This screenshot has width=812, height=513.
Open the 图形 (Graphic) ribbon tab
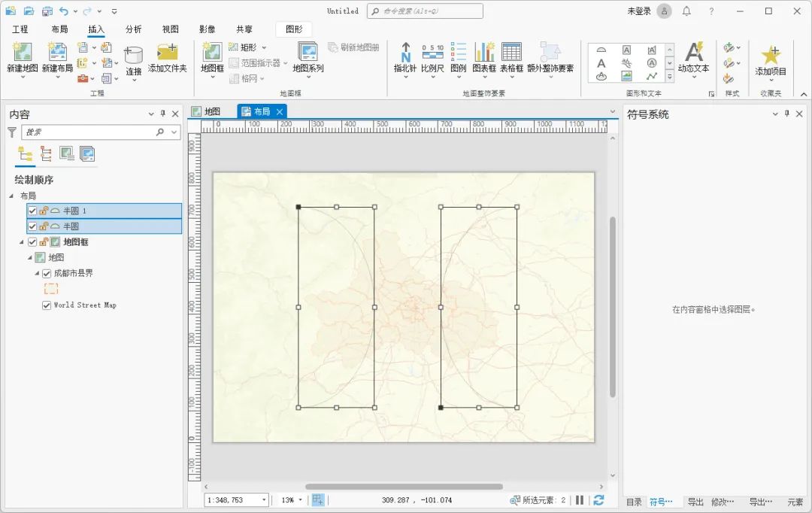point(294,29)
